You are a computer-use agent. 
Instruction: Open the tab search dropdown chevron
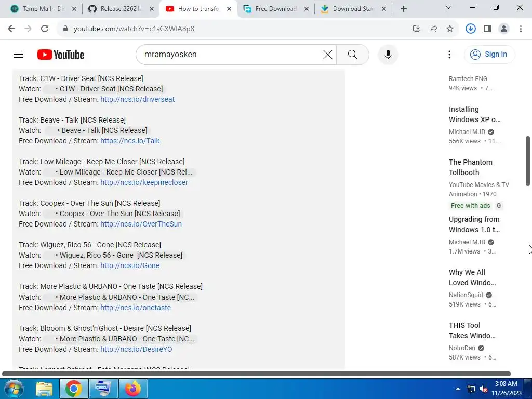[x=448, y=7]
